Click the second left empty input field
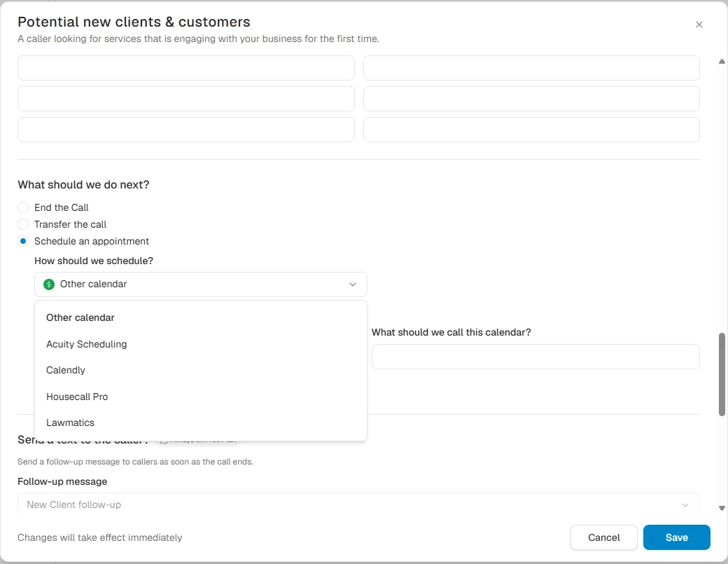This screenshot has width=728, height=564. pos(185,99)
